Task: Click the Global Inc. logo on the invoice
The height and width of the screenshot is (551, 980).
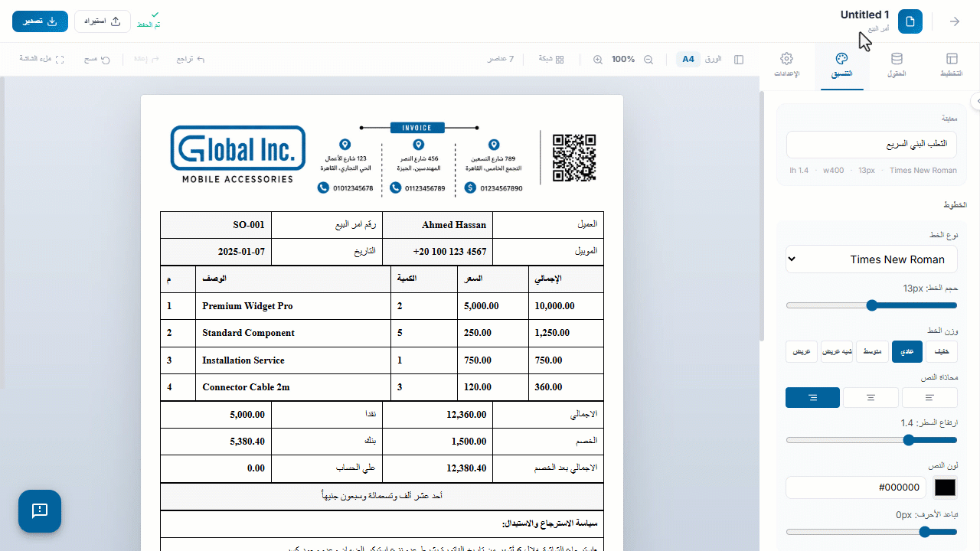Action: pyautogui.click(x=237, y=155)
